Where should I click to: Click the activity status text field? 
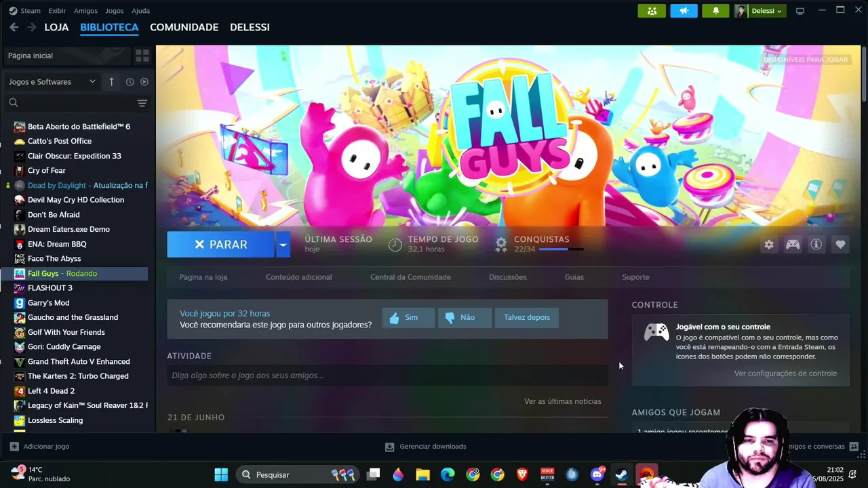pyautogui.click(x=387, y=375)
